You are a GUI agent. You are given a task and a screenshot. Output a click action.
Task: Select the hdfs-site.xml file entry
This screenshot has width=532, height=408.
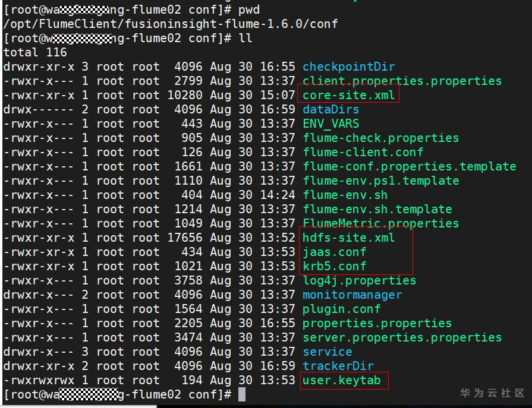pos(348,238)
